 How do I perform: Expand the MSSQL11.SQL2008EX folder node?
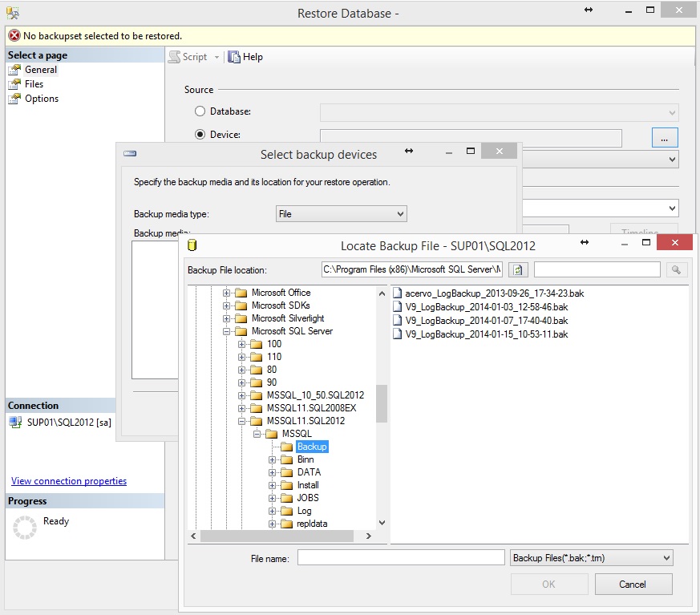(x=241, y=408)
